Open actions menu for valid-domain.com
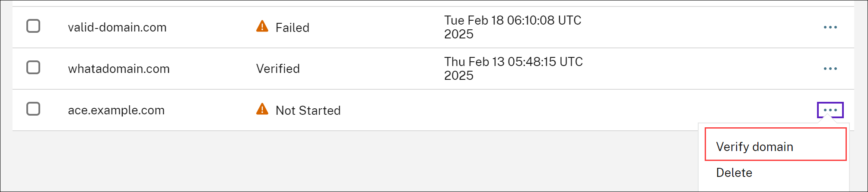This screenshot has width=868, height=192. (x=830, y=27)
